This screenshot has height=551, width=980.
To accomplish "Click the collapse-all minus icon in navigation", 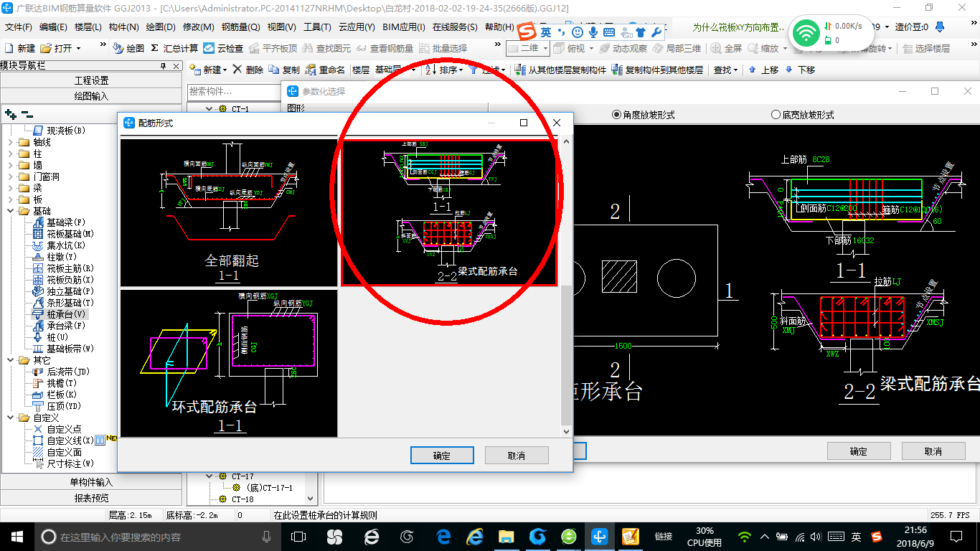I will 27,114.
